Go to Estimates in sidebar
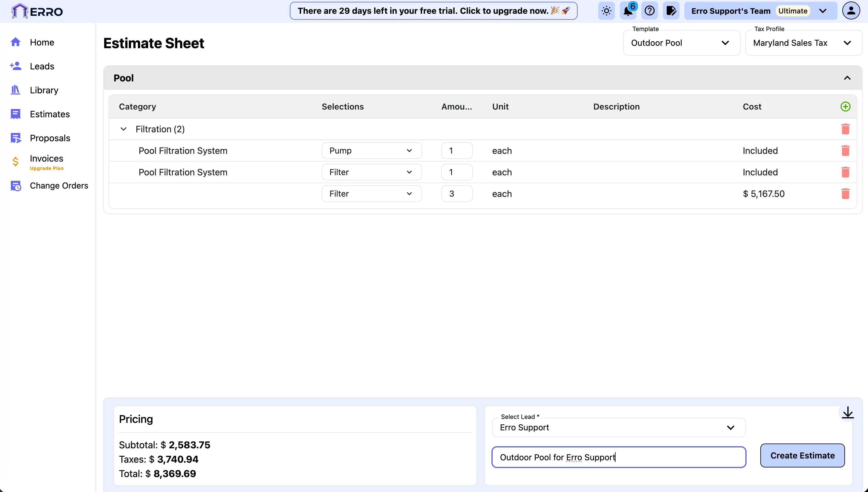Viewport: 868px width, 492px height. (x=50, y=114)
